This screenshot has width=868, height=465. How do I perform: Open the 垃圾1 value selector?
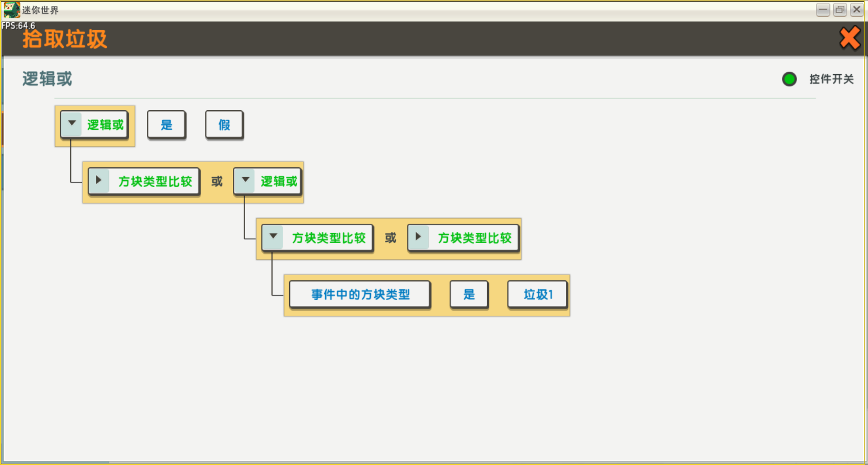538,295
